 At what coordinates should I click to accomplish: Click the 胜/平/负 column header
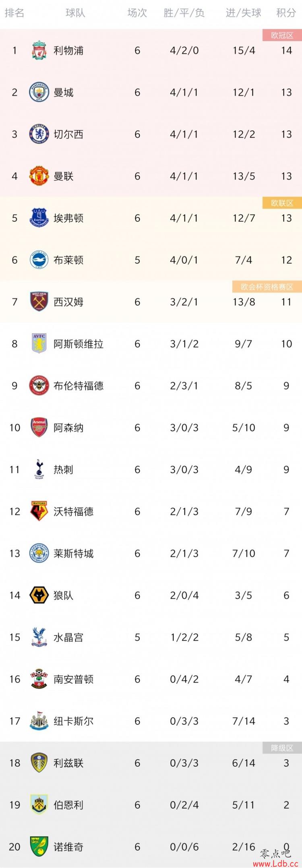click(184, 13)
